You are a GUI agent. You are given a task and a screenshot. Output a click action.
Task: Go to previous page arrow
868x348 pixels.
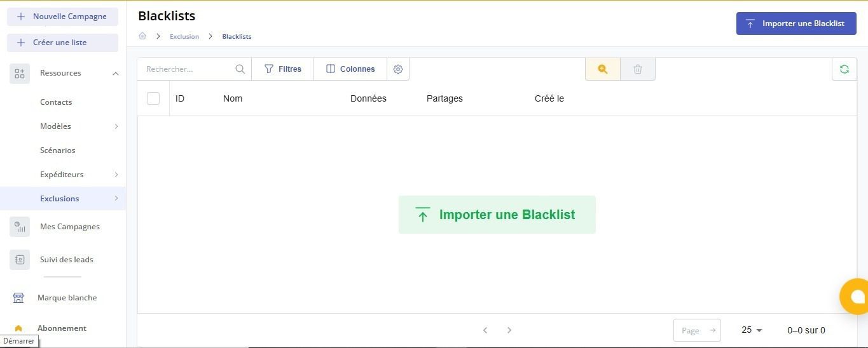485,330
